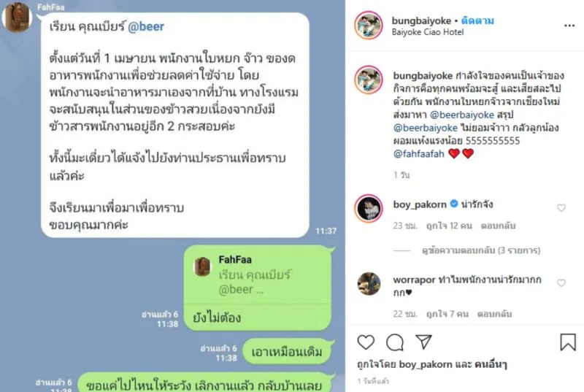The height and width of the screenshot is (392, 584).
Task: Share the post via paper plane icon
Action: [423, 342]
